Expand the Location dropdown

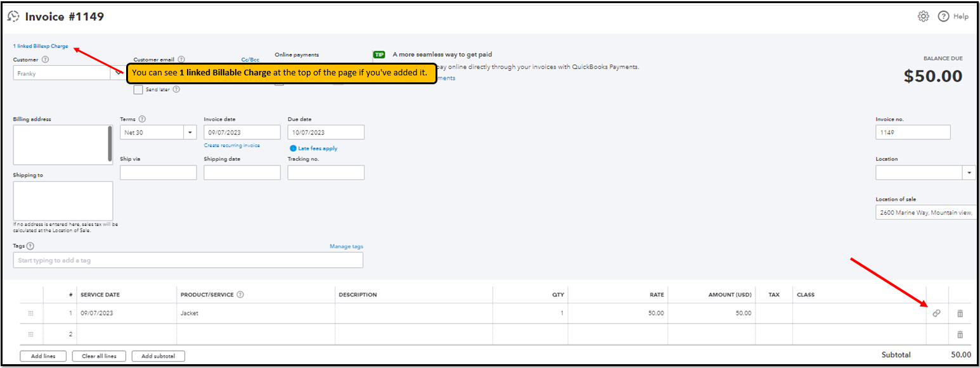click(969, 172)
